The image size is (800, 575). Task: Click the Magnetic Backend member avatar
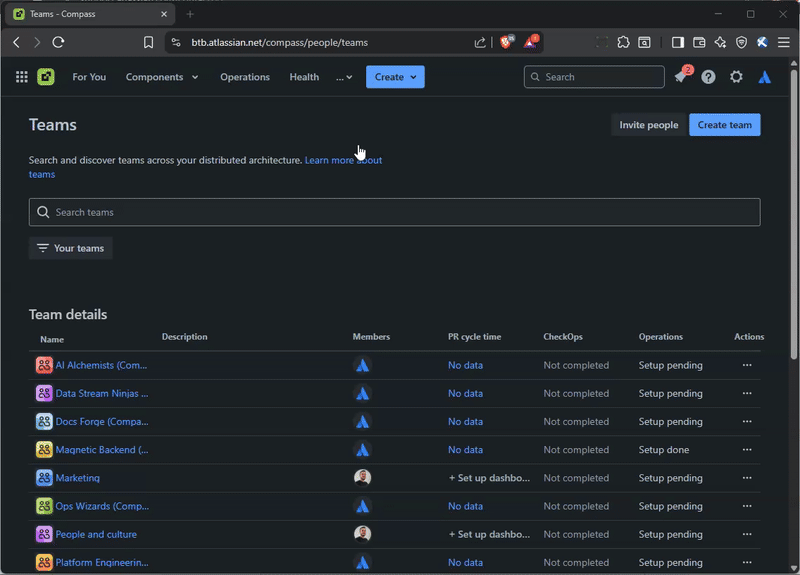(362, 450)
